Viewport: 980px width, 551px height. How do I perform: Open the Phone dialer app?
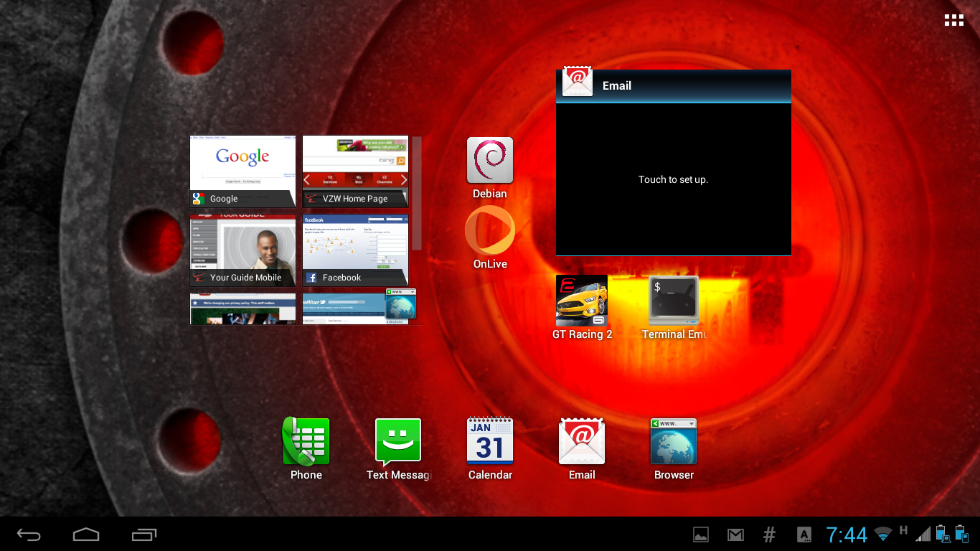(x=306, y=442)
